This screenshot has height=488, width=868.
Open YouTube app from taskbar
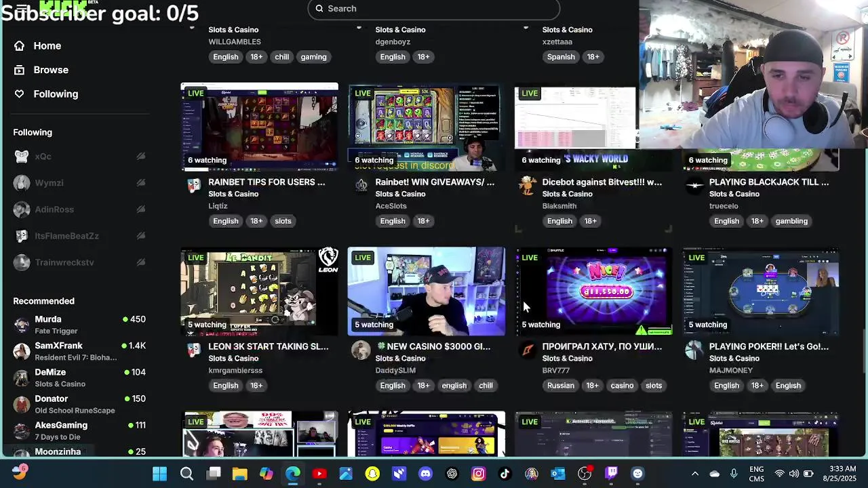click(x=319, y=474)
